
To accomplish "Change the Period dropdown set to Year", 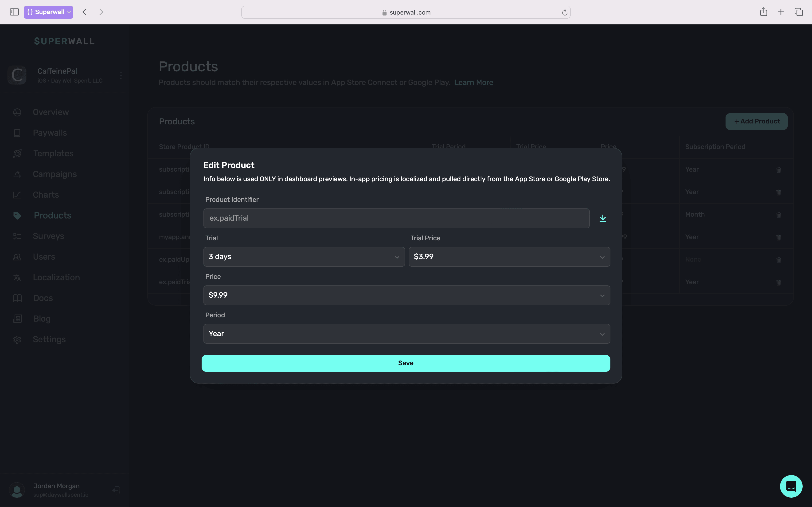I will pyautogui.click(x=406, y=334).
